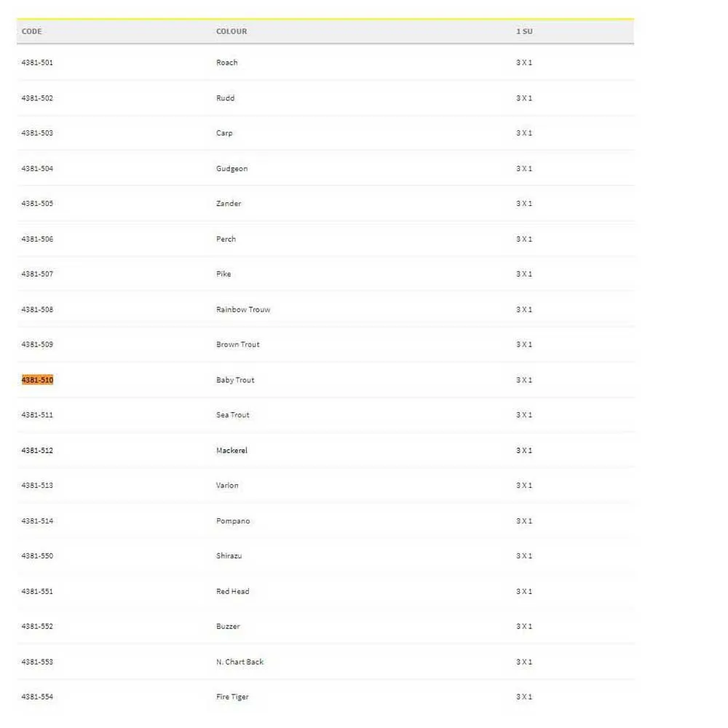Click the 1 SU column header
Image resolution: width=728 pixels, height=728 pixels.
tap(524, 31)
